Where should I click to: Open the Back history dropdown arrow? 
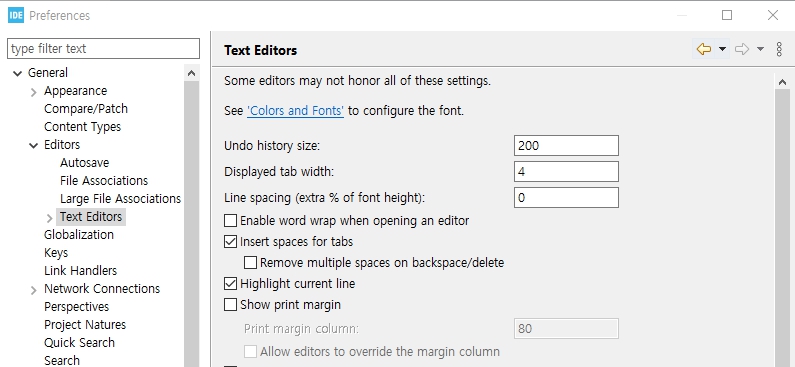click(722, 49)
